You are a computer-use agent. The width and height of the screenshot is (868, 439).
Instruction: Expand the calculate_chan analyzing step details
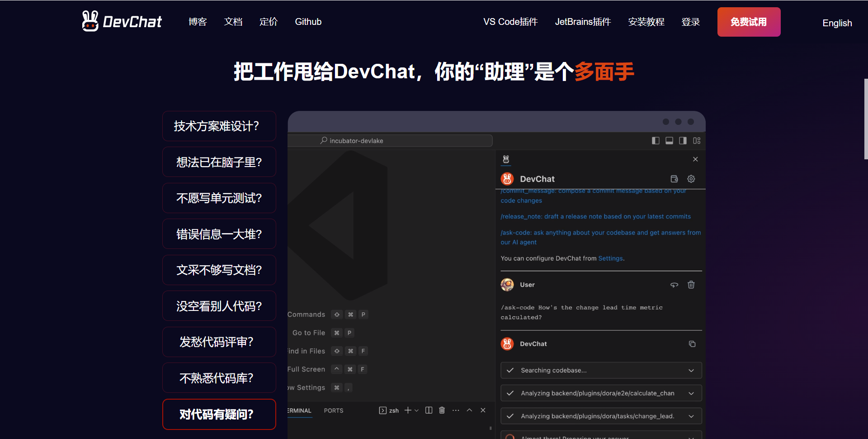click(691, 393)
